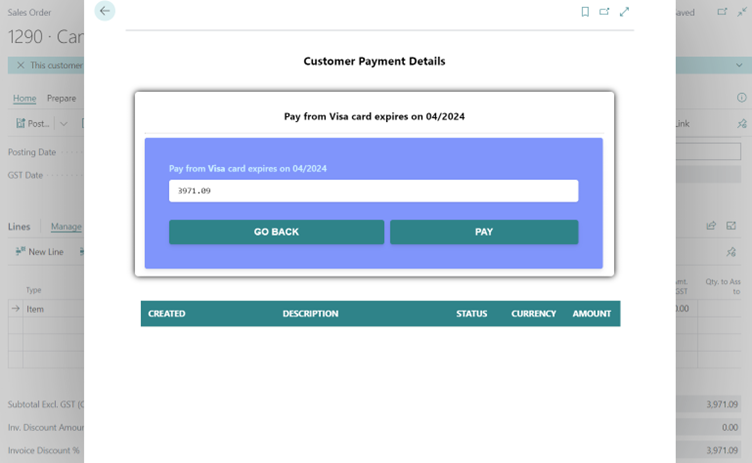Click the info icon on right side
Viewport: 752px width, 463px height.
coord(741,97)
